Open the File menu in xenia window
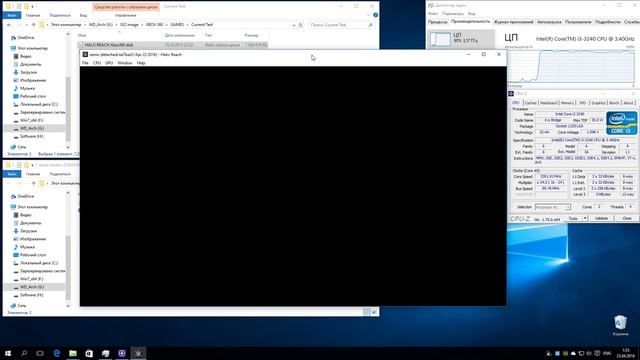 click(x=85, y=63)
